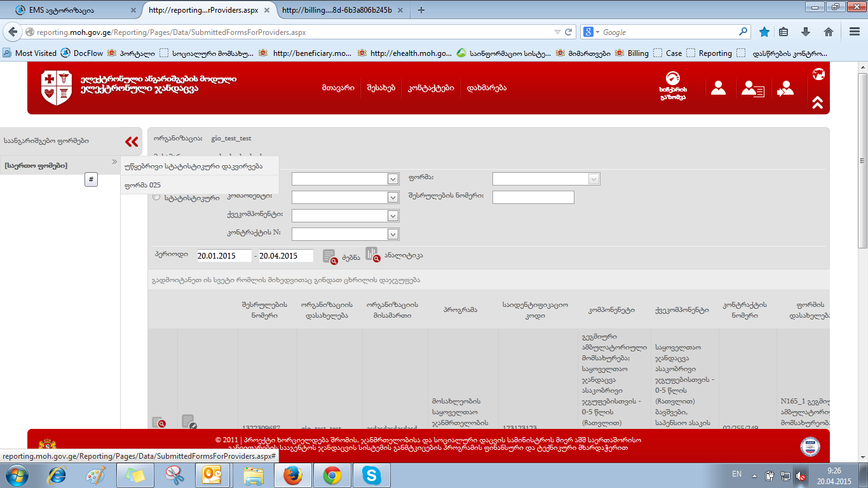Click the ძებნა document search icon
Image resolution: width=868 pixels, height=488 pixels.
tap(330, 256)
